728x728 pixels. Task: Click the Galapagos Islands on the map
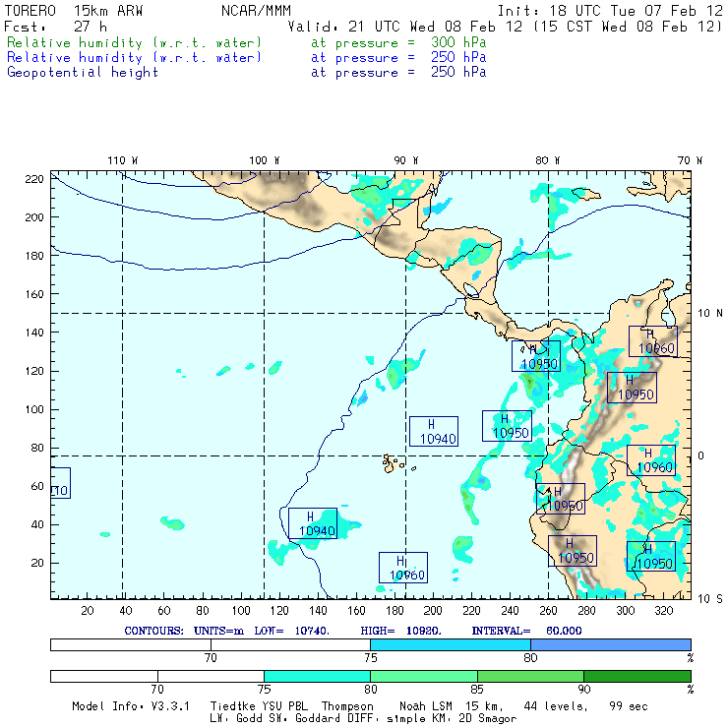tap(394, 462)
